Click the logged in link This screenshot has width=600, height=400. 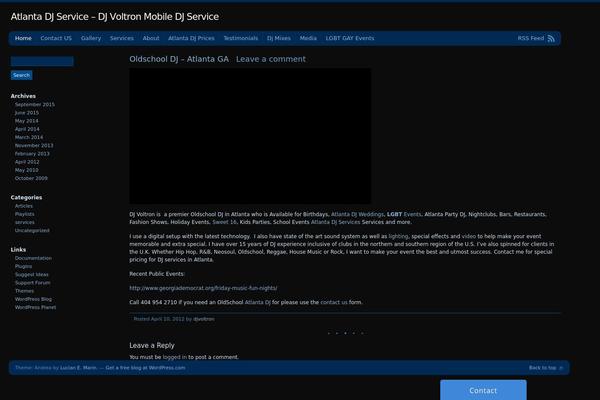click(x=174, y=357)
